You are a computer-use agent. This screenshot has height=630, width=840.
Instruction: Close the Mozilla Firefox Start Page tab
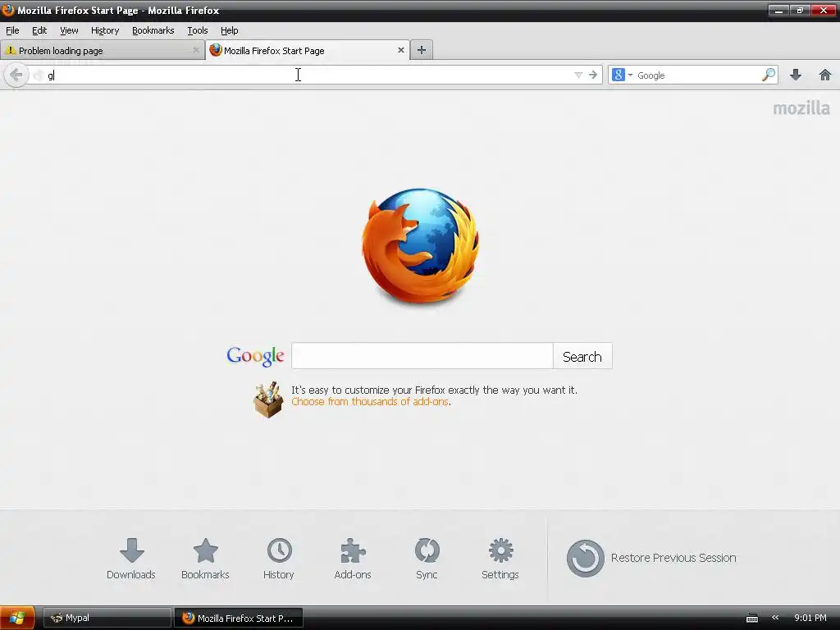pos(400,50)
